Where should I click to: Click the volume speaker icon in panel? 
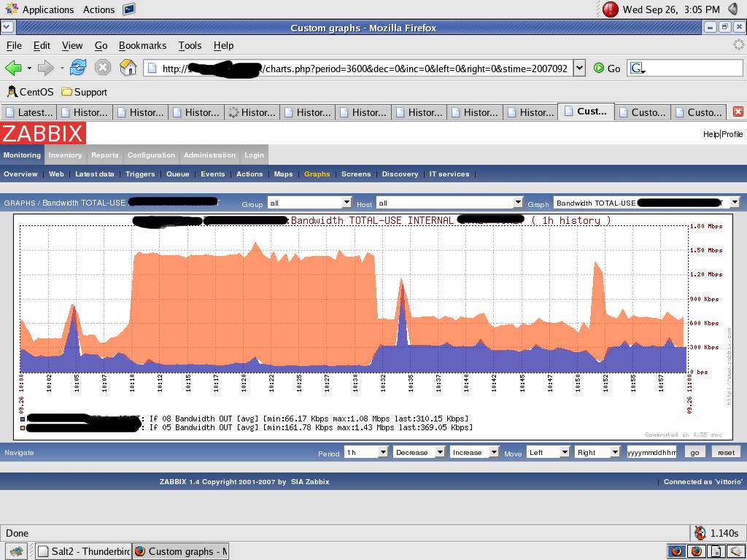tap(732, 9)
